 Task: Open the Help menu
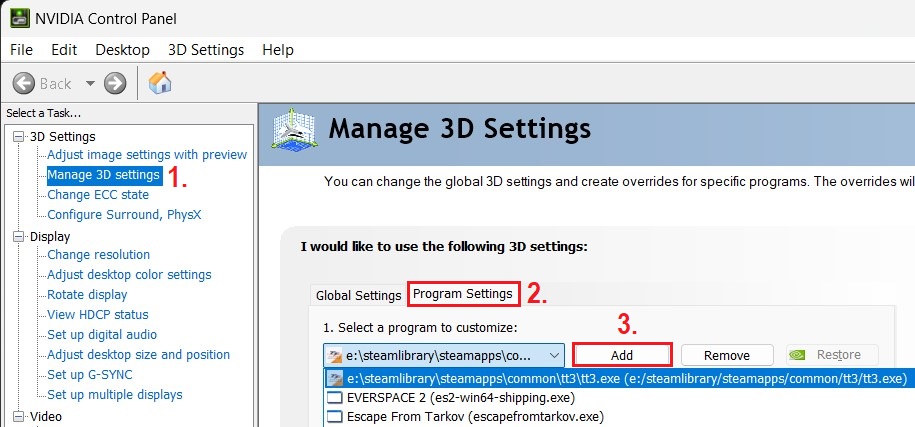pyautogui.click(x=278, y=50)
